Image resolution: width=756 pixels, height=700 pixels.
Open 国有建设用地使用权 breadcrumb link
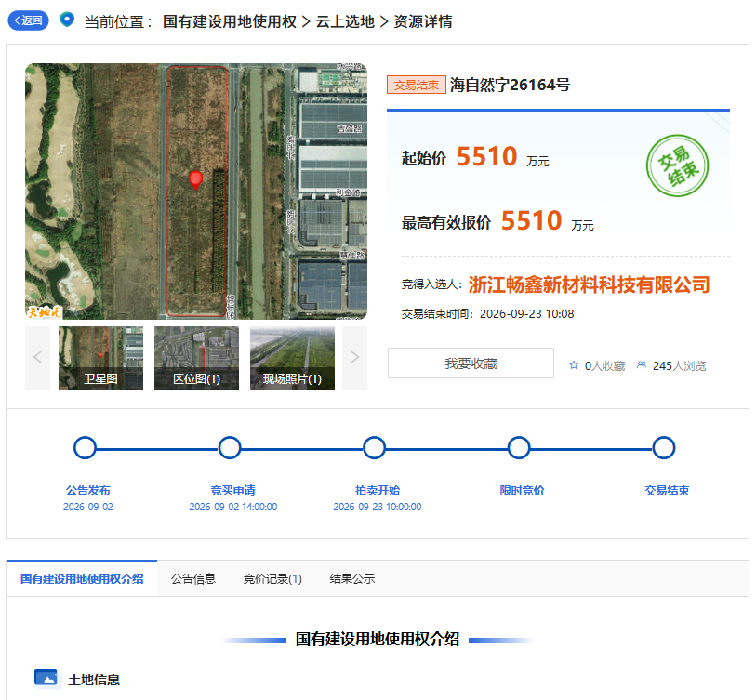click(x=230, y=21)
